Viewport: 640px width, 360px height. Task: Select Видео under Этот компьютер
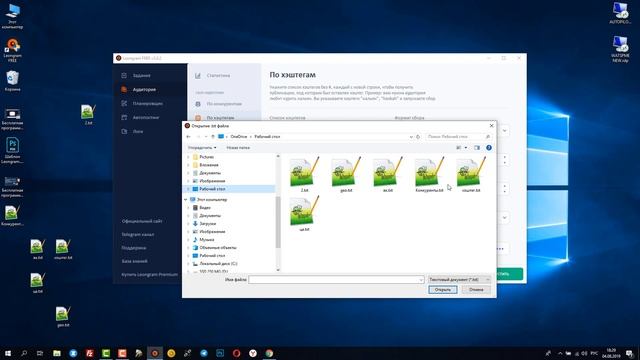205,208
